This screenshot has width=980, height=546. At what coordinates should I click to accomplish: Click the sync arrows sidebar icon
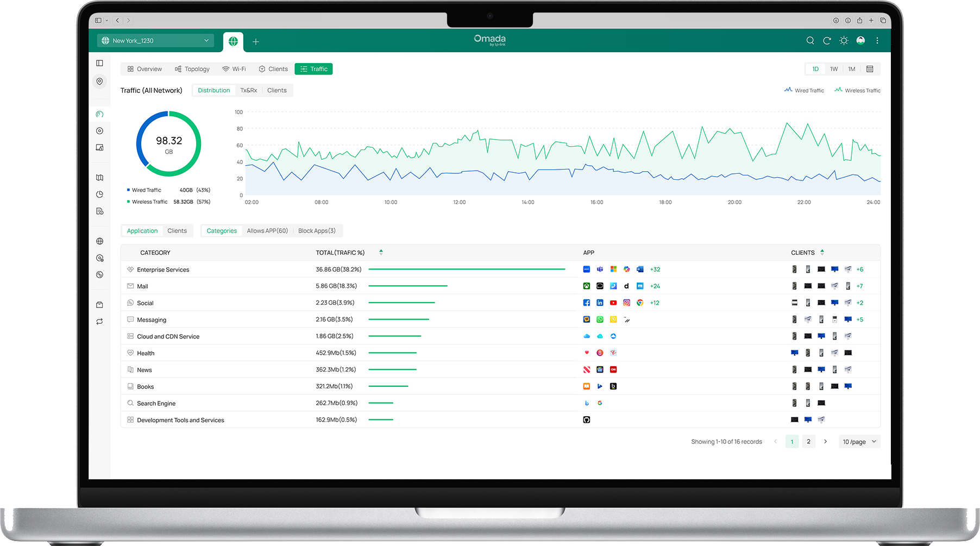coord(99,322)
